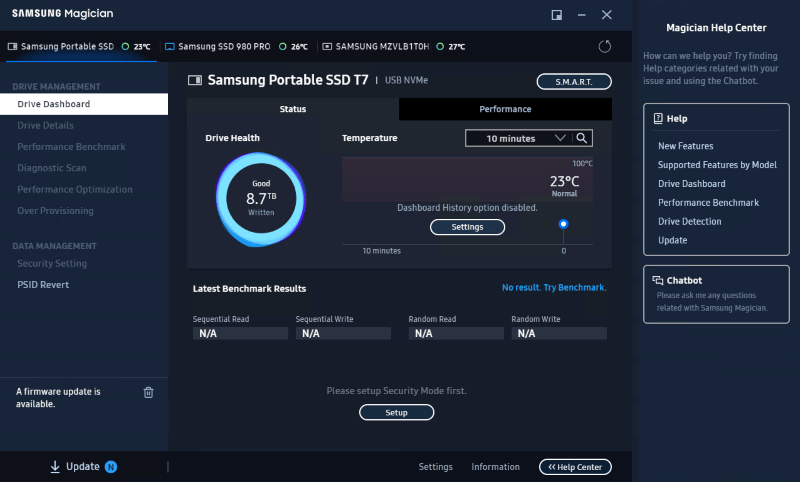Image resolution: width=800 pixels, height=482 pixels.
Task: Minimize the Samsung Magician window
Action: 582,15
